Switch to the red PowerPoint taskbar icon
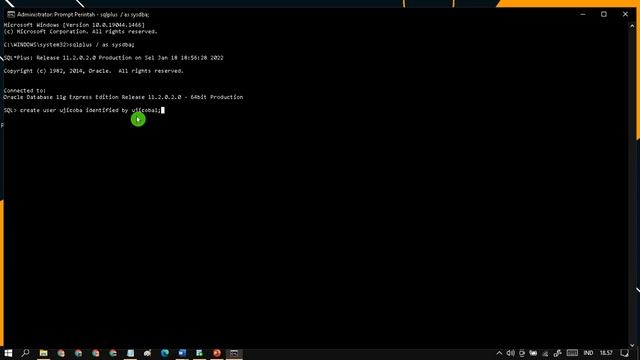The image size is (640, 360). [x=217, y=353]
